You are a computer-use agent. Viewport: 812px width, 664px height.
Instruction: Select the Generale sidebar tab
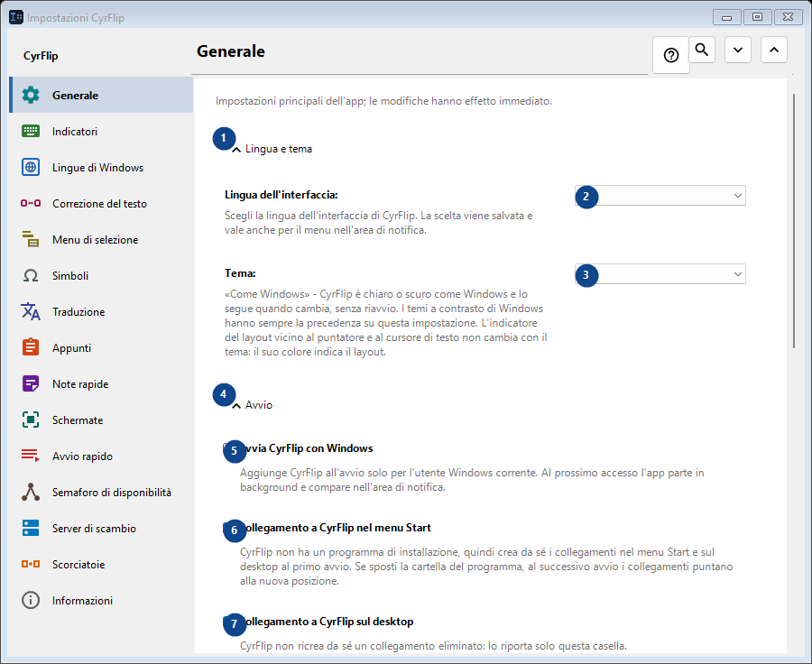click(101, 95)
